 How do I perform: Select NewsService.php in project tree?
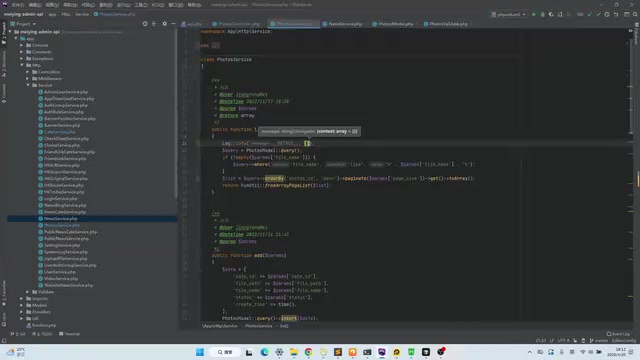click(x=92, y=219)
